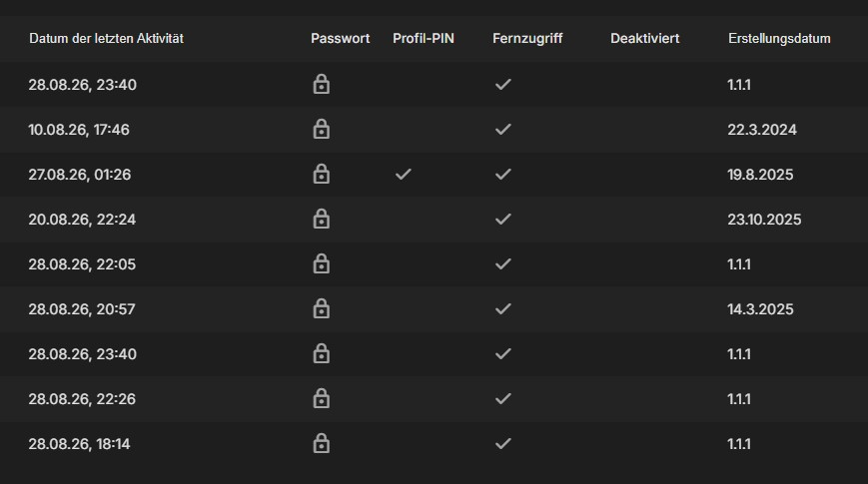Screen dimensions: 868x484
Task: Click lock icon in 28.08.26, 22:26 row
Action: [321, 399]
